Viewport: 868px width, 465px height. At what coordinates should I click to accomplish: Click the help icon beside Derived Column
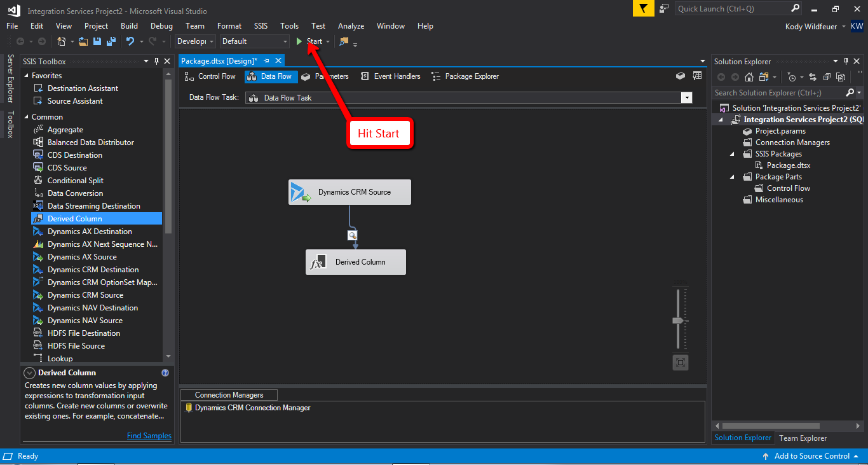165,373
